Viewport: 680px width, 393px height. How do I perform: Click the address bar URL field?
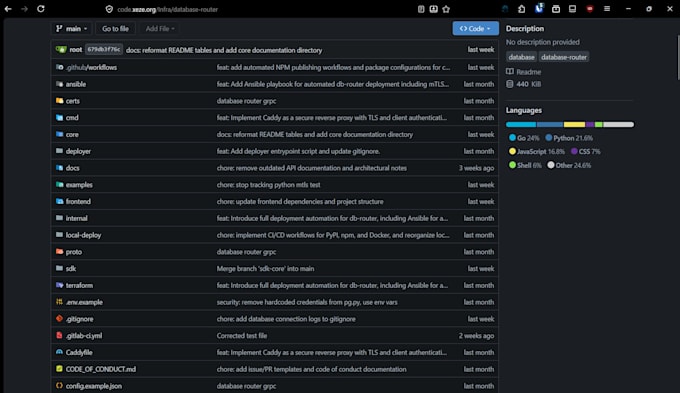[265, 9]
